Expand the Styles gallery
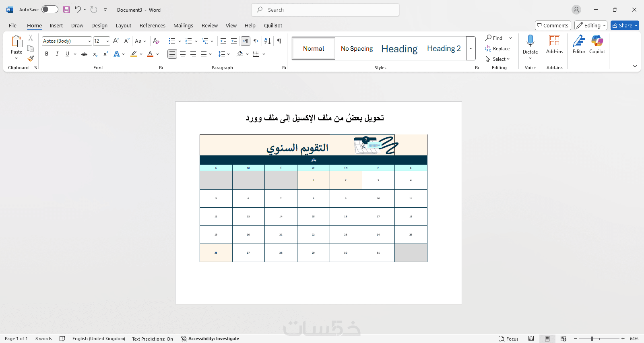 tap(471, 48)
